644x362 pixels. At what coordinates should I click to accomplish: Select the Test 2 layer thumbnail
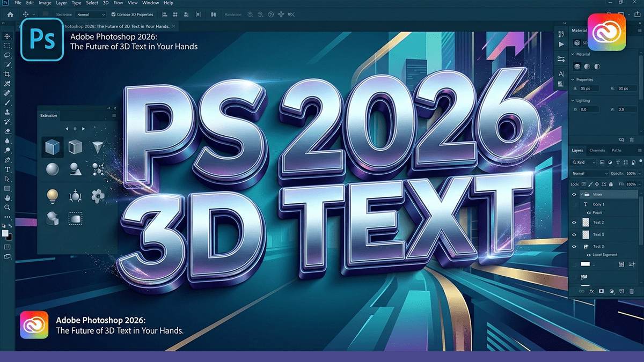point(586,223)
